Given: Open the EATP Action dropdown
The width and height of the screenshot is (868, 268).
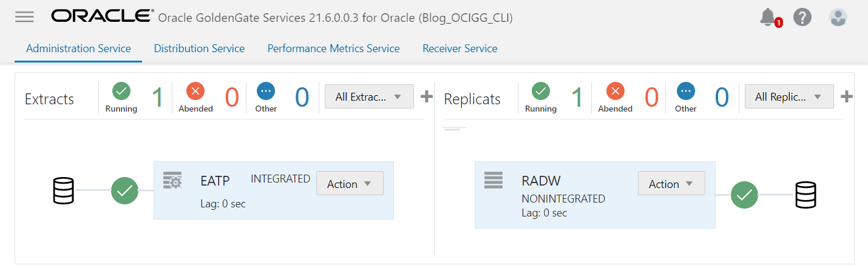Looking at the screenshot, I should coord(350,184).
